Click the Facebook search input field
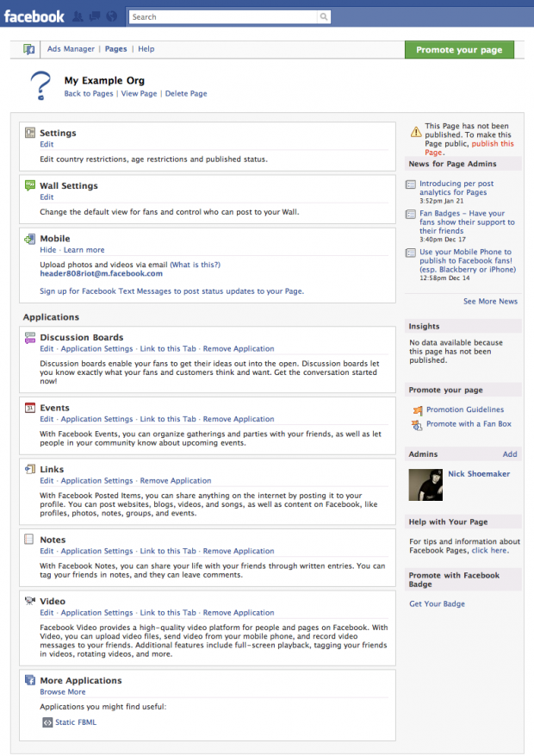534x756 pixels. [223, 17]
